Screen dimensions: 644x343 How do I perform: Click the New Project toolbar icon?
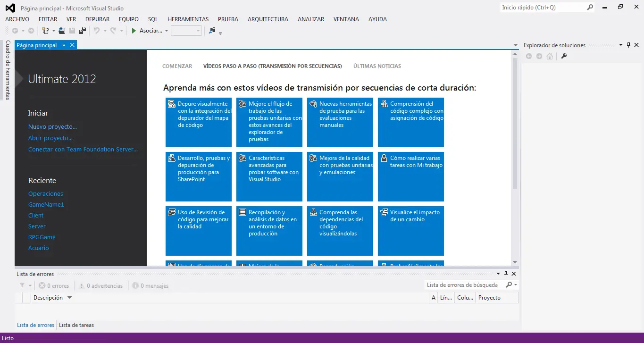coord(45,31)
